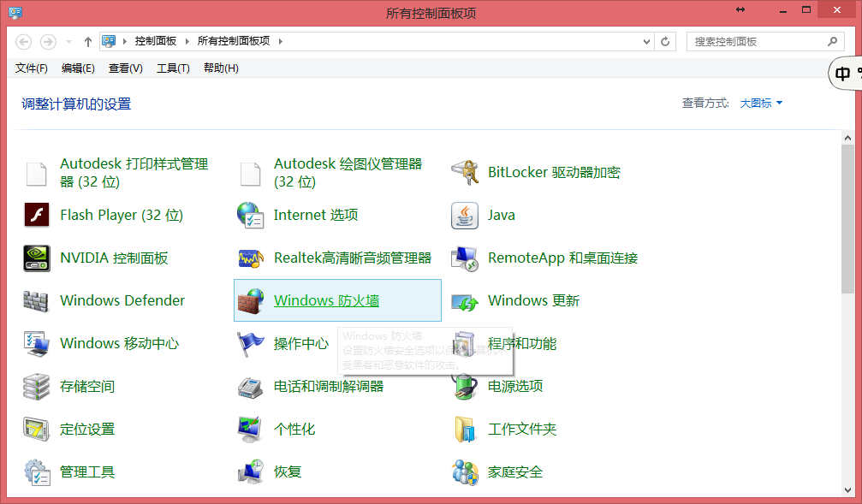The height and width of the screenshot is (504, 862).
Task: Go up one level with Up arrow
Action: 88,42
